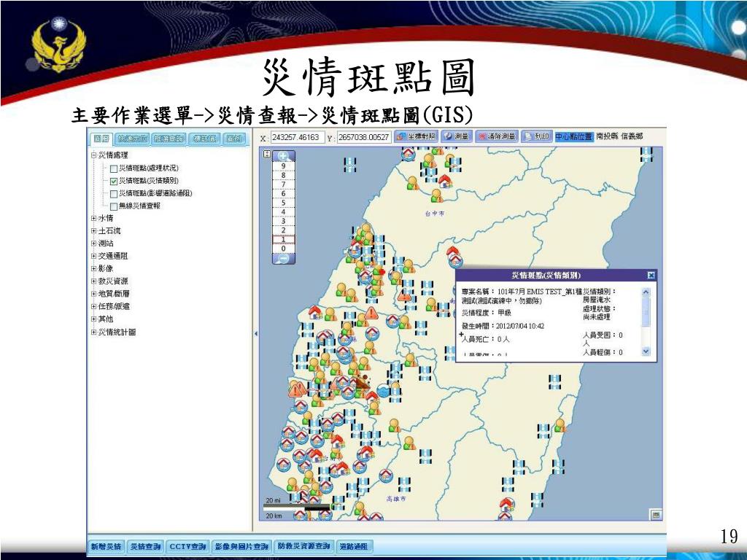Expand the 土石流 tree node
The width and height of the screenshot is (747, 560).
94,231
